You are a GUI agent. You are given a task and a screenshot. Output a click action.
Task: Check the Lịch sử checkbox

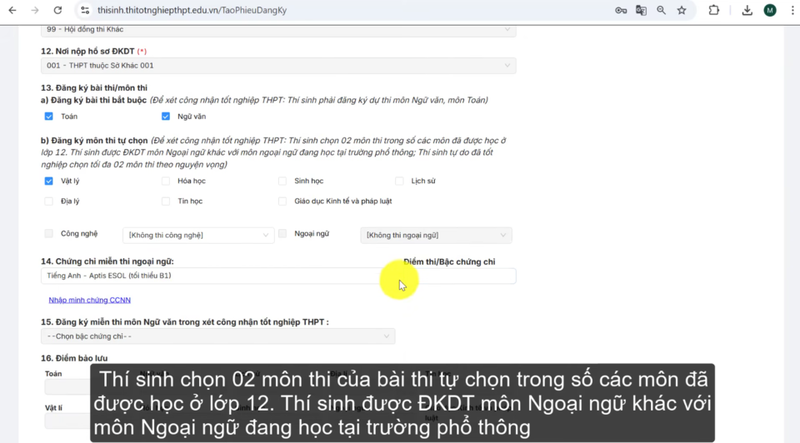[399, 181]
